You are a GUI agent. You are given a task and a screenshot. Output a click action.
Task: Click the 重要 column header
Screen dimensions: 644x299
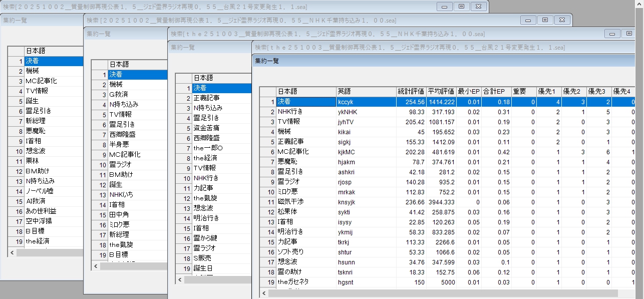(x=523, y=92)
